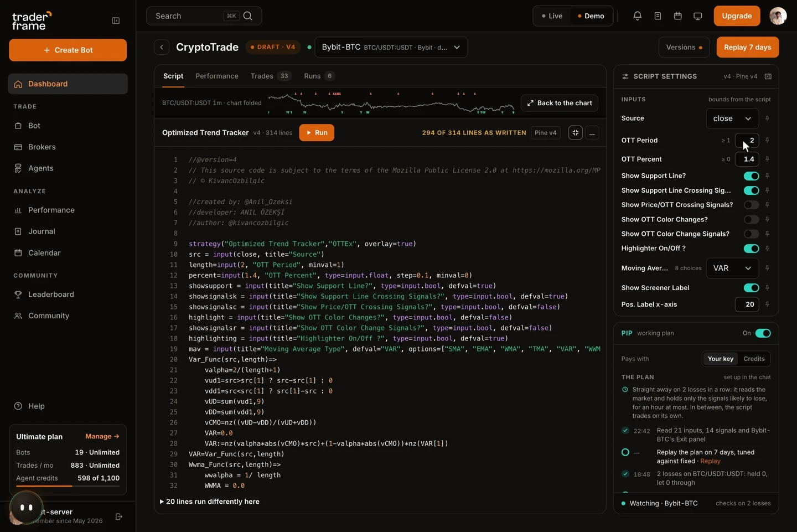Open the Versions menu
The width and height of the screenshot is (797, 532).
[684, 47]
